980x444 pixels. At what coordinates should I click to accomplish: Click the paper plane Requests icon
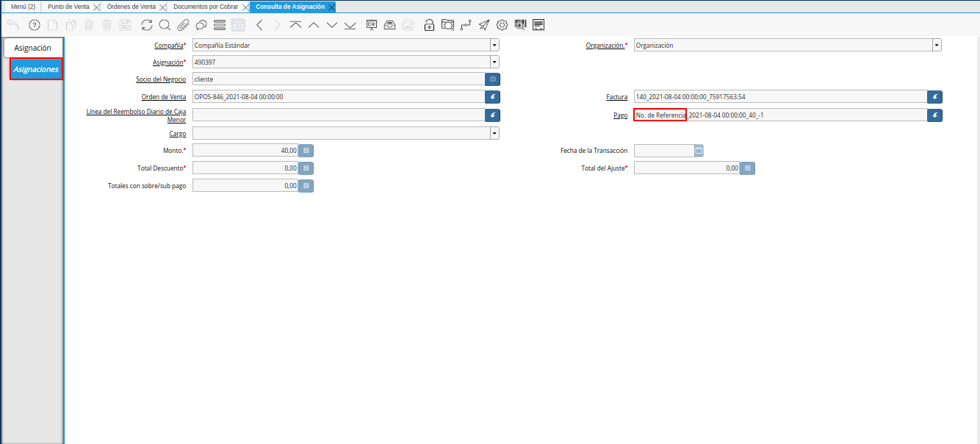pyautogui.click(x=484, y=25)
